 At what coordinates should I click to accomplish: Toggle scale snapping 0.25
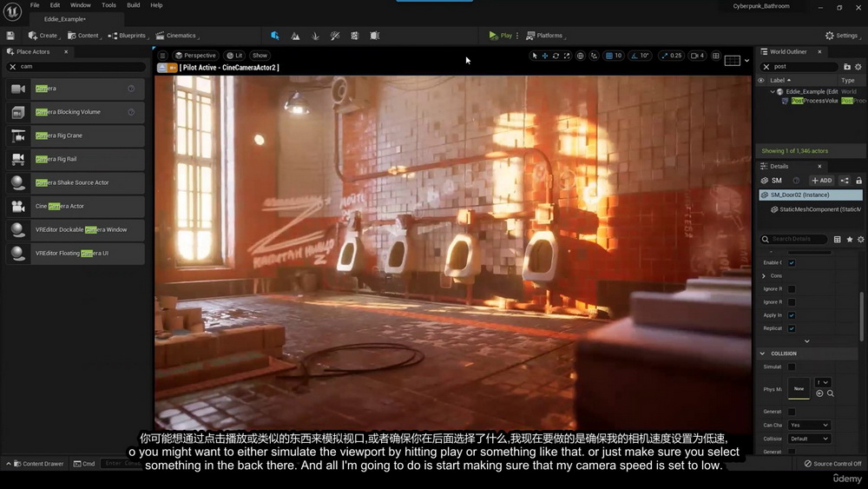(x=672, y=56)
